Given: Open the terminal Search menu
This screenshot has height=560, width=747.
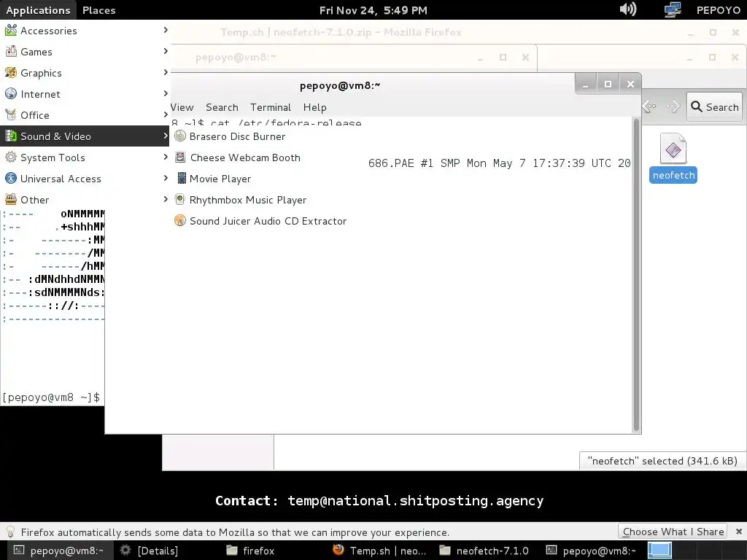Looking at the screenshot, I should coord(222,108).
